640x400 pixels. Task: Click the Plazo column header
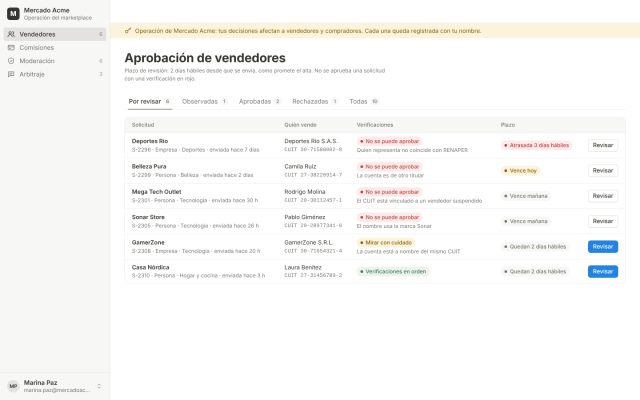point(508,125)
